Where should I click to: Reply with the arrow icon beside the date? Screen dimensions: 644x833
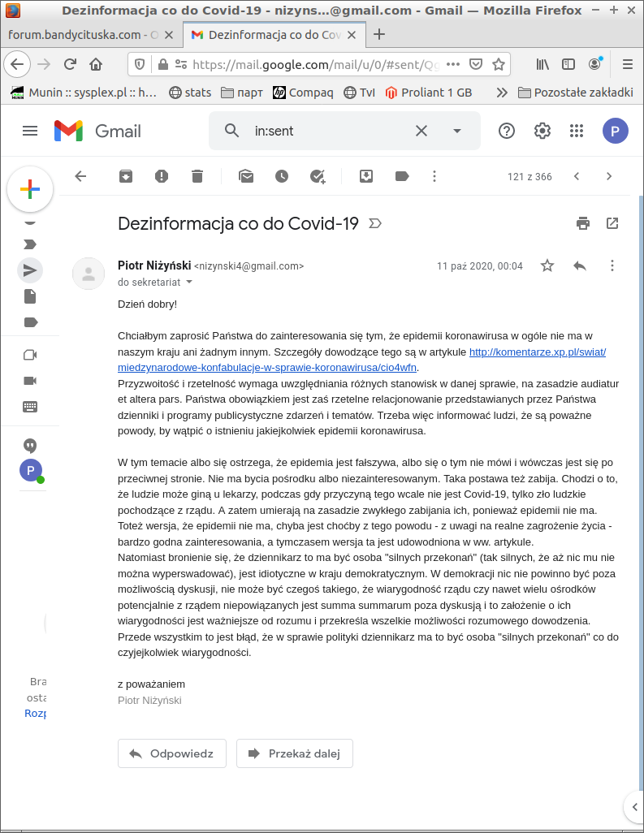(x=580, y=265)
